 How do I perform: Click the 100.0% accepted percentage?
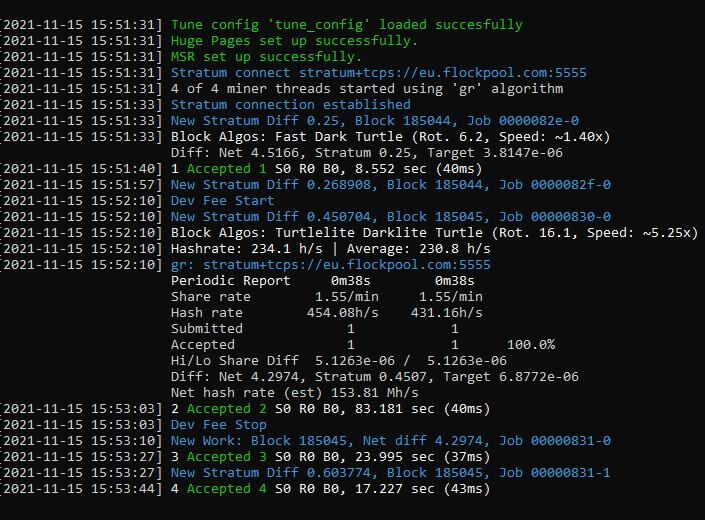click(531, 344)
